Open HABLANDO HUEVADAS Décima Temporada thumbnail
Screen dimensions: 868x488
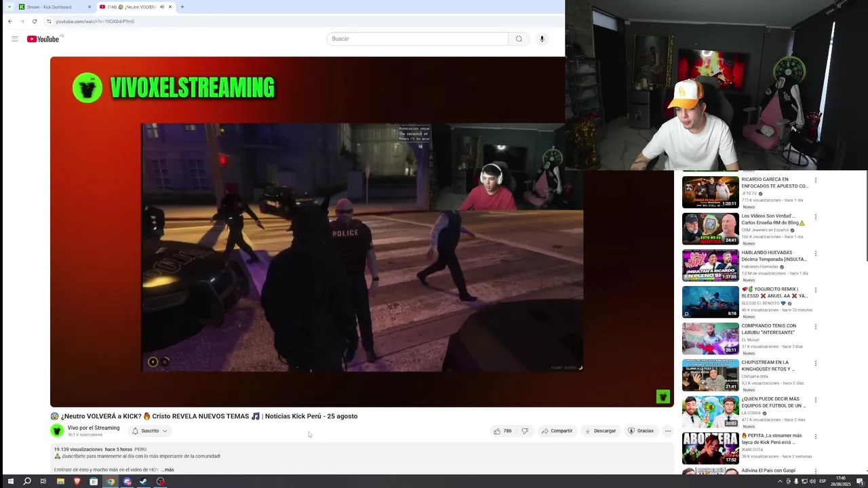(710, 265)
